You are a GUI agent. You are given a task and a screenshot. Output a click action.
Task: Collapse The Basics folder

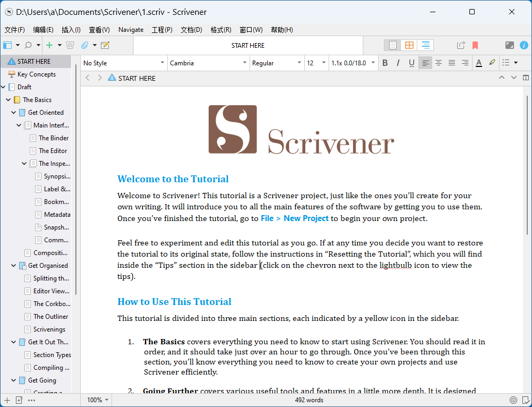pos(8,100)
